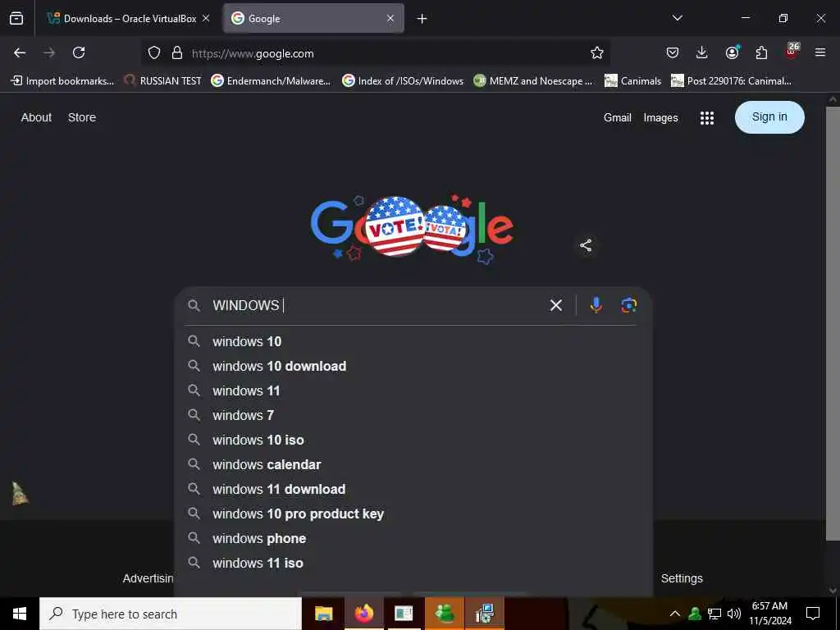Open the Firefox downloads panel
This screenshot has width=840, height=630.
tap(702, 52)
